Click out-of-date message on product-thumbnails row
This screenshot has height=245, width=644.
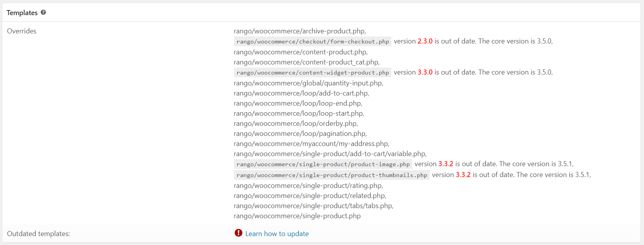(x=511, y=175)
